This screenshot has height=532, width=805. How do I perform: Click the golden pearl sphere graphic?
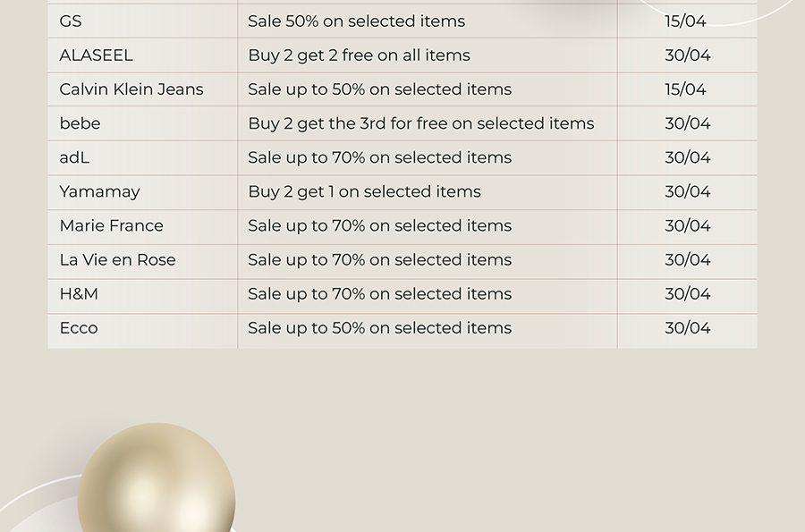click(x=157, y=477)
